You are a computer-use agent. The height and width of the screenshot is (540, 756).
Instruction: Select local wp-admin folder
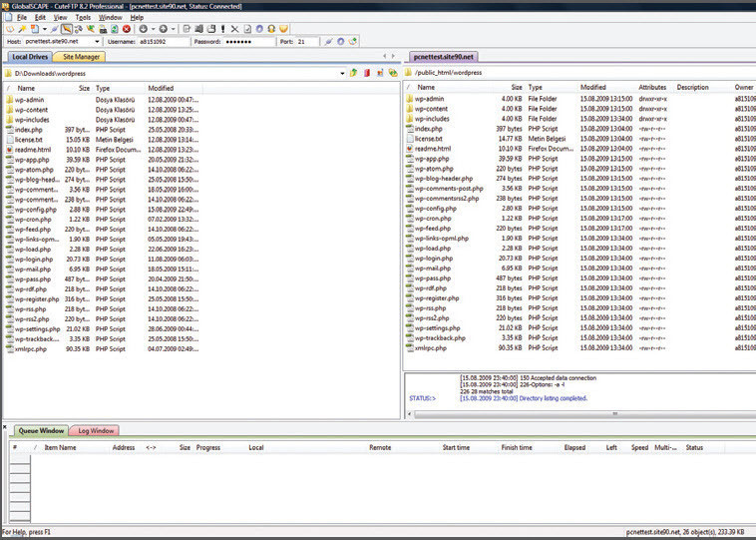tap(29, 100)
